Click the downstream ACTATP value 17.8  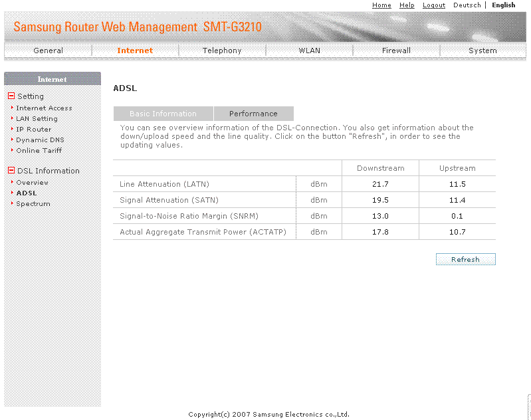pyautogui.click(x=380, y=232)
